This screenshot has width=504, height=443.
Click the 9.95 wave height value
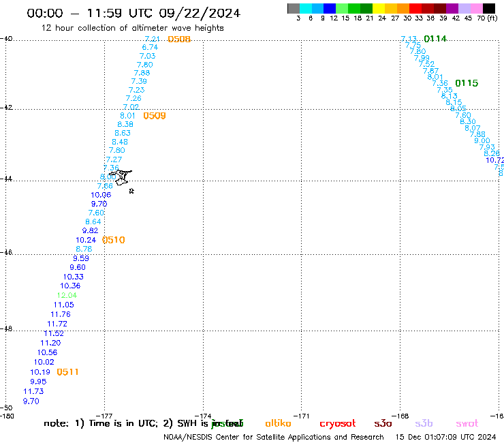(x=38, y=382)
